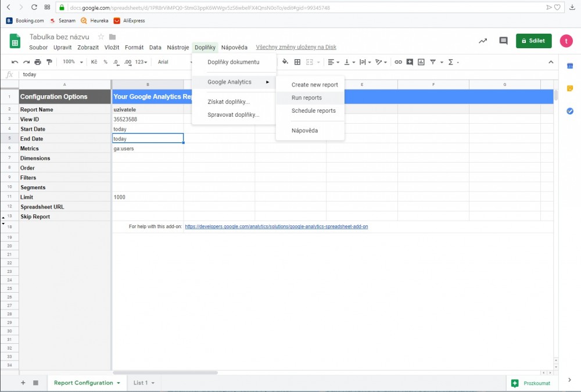Open the fill color picker
The width and height of the screenshot is (581, 392).
pos(285,62)
